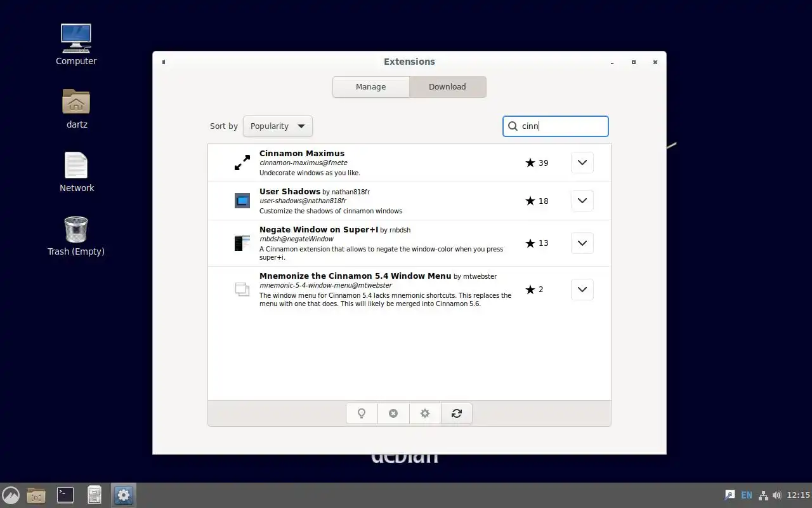Switch to the Download tab
Screen dimensions: 812x508
pos(448,87)
